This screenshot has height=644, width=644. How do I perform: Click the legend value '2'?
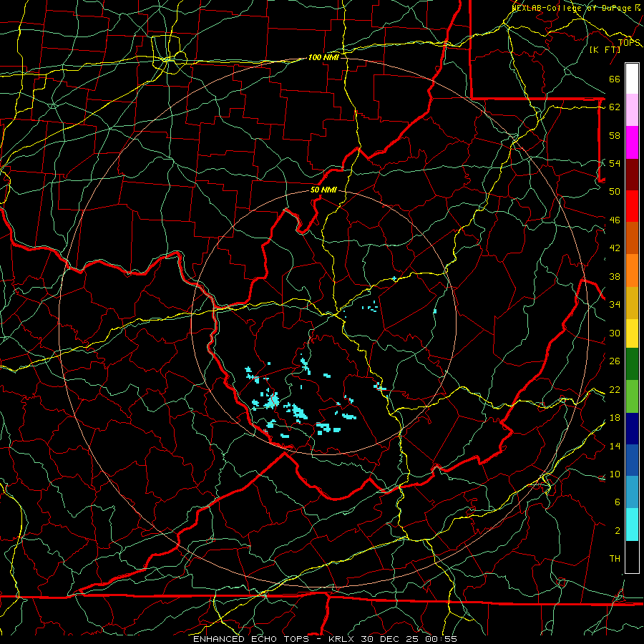pyautogui.click(x=617, y=531)
